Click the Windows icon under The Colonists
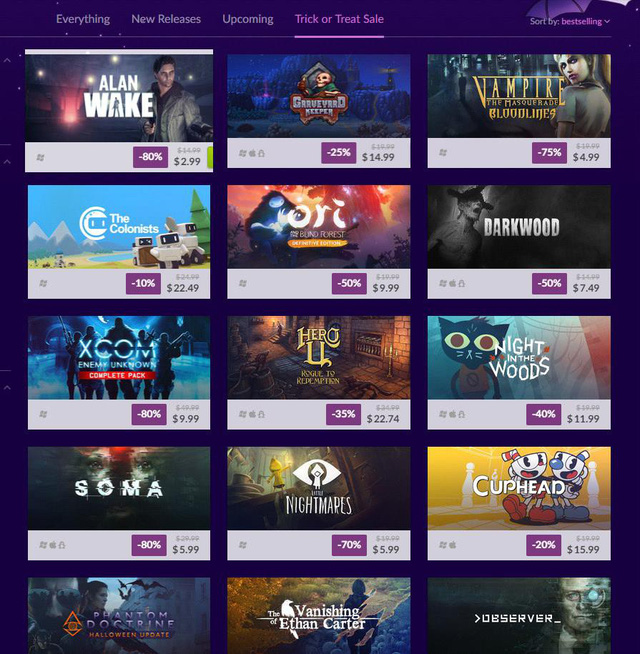 (x=43, y=284)
